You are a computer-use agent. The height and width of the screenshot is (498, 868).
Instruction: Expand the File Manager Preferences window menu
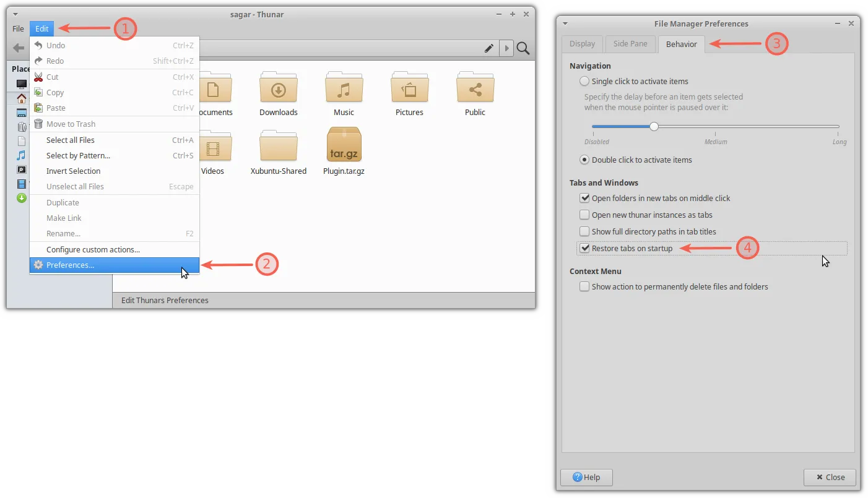coord(565,24)
